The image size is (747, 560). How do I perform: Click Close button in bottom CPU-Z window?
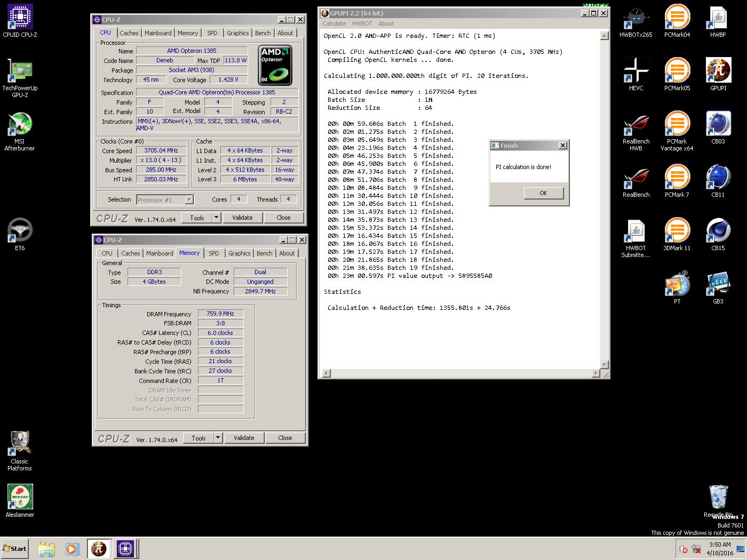tap(285, 438)
